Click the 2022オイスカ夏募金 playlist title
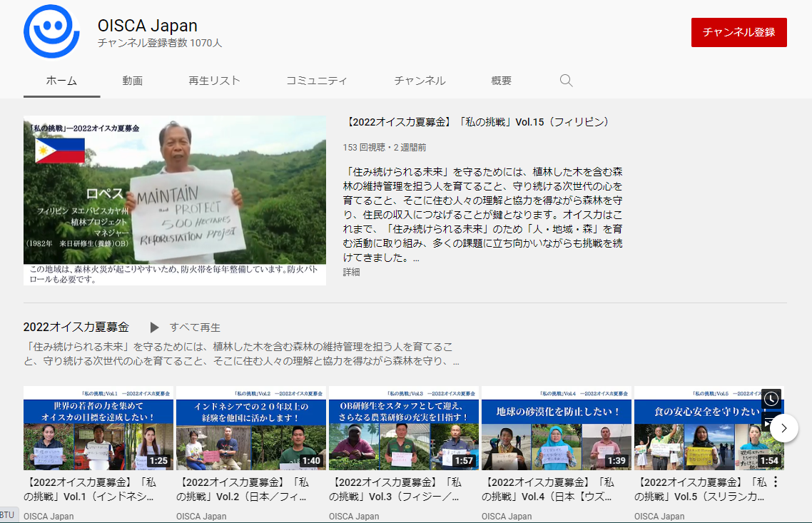812x523 pixels. click(x=76, y=327)
